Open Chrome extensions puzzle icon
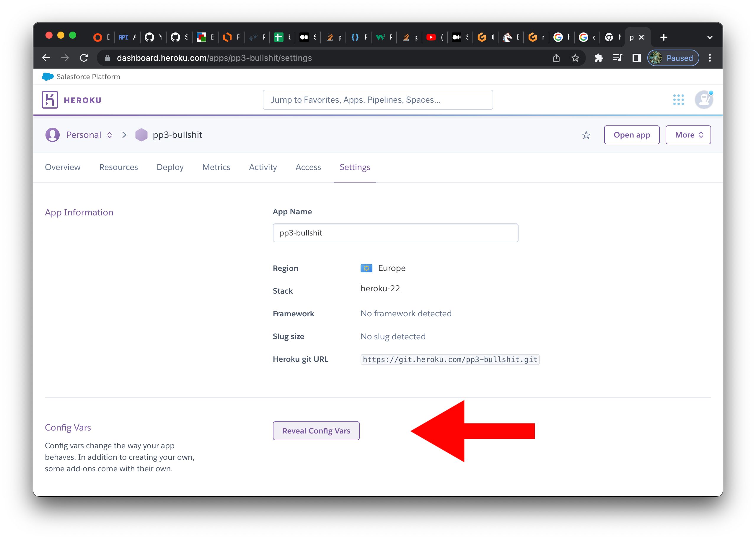The width and height of the screenshot is (756, 540). [x=599, y=58]
